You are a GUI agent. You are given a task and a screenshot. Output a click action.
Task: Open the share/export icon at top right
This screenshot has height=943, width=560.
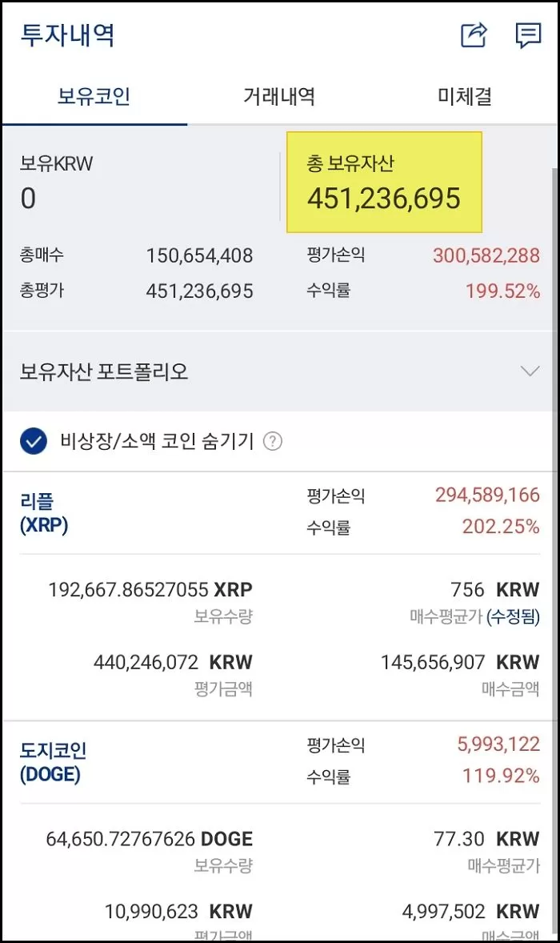474,34
